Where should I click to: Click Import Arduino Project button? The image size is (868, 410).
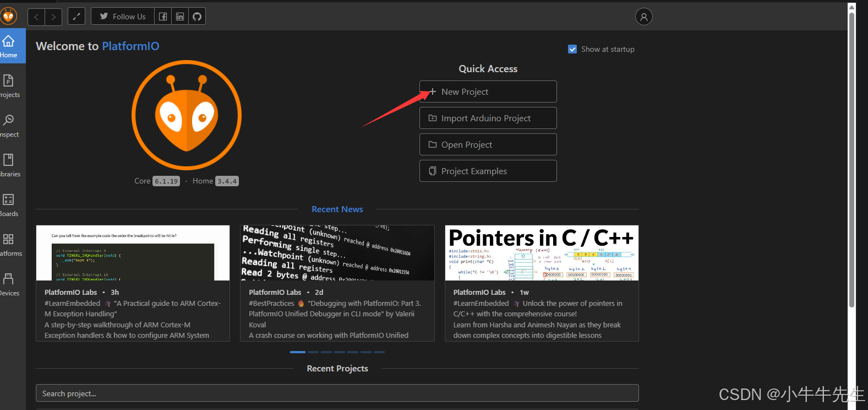coord(488,118)
